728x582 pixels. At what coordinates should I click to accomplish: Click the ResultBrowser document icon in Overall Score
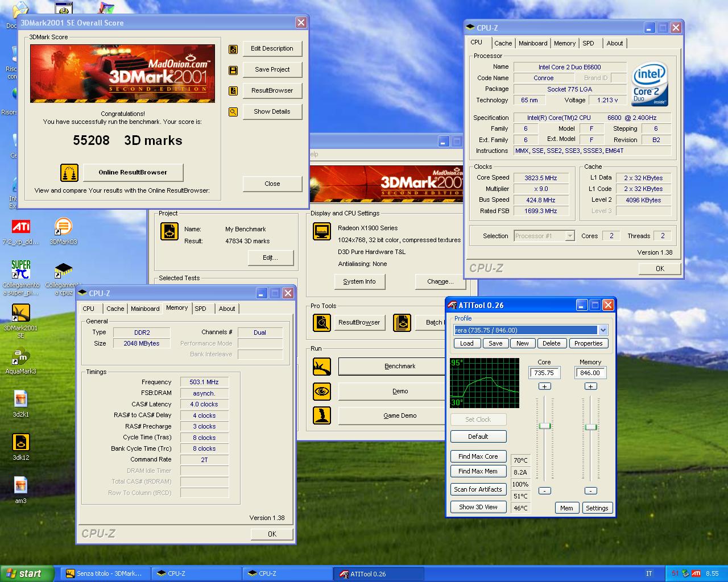pos(233,91)
